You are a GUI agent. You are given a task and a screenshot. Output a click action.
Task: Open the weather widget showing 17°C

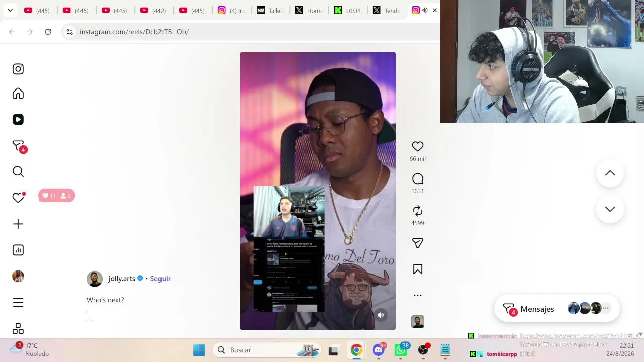[30, 349]
